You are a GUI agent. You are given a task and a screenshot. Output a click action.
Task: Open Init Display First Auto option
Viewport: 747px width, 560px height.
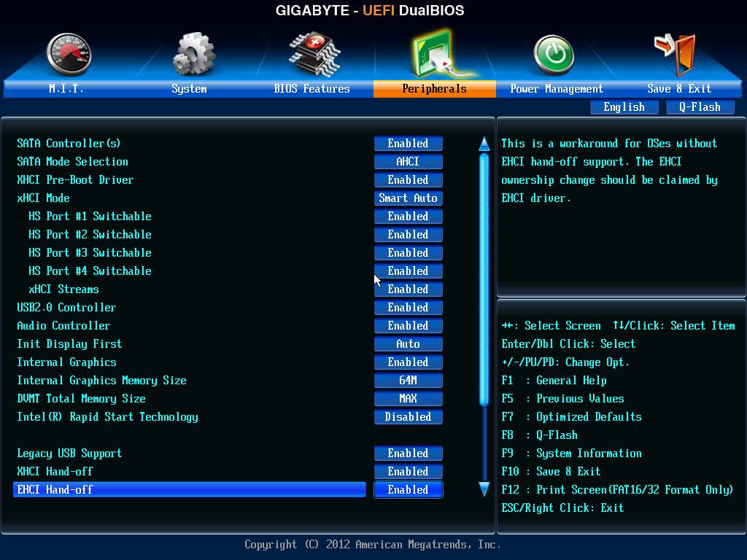pyautogui.click(x=409, y=344)
